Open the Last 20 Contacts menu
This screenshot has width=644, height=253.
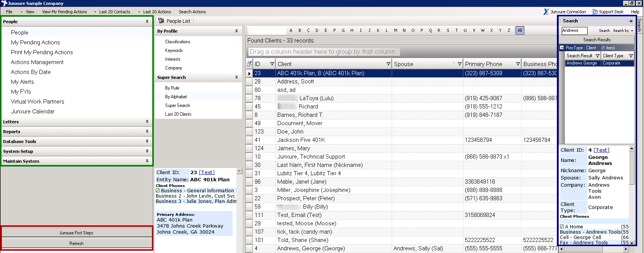click(x=114, y=12)
